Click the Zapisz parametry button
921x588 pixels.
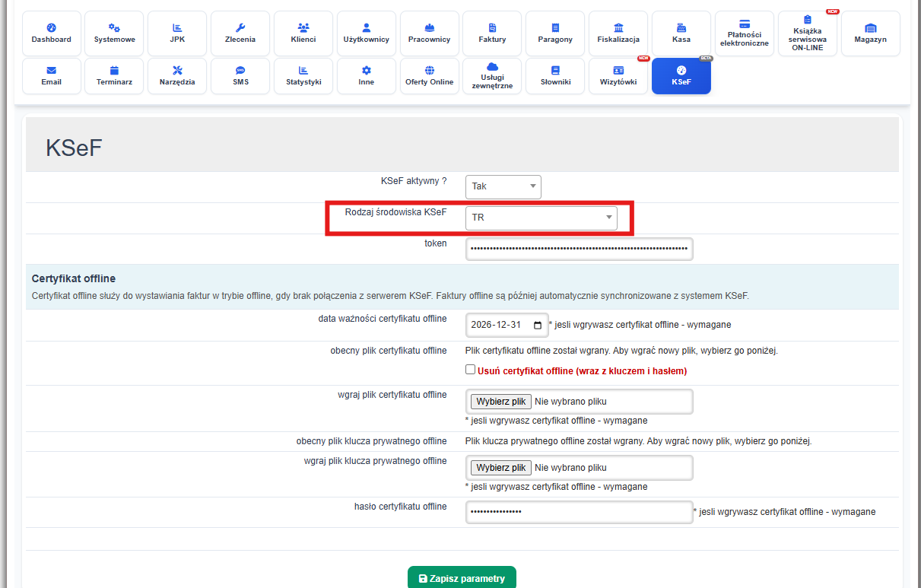click(462, 578)
